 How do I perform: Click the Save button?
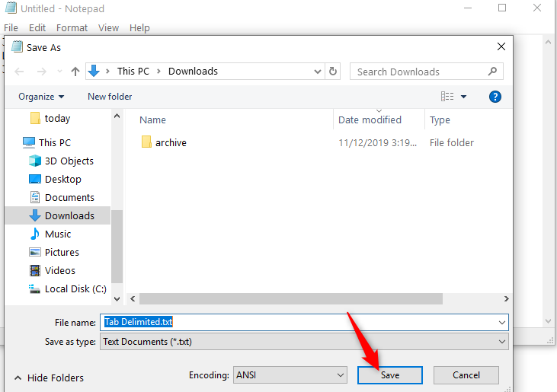[390, 375]
